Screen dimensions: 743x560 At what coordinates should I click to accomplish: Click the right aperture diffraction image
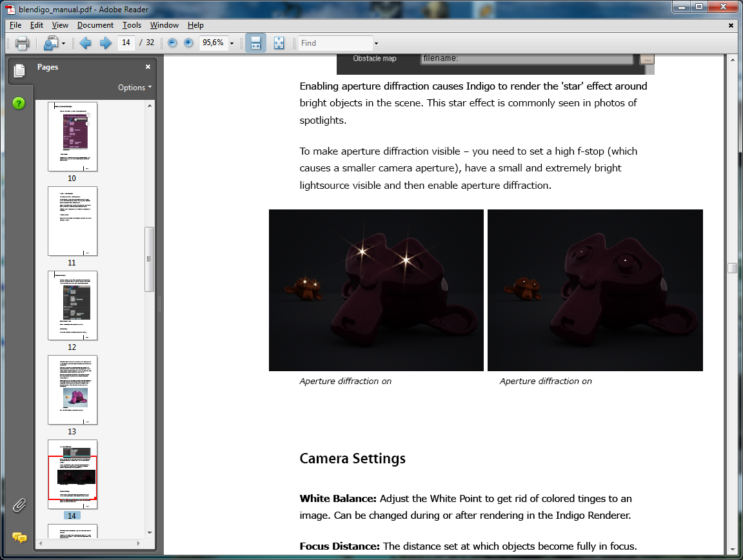point(595,290)
